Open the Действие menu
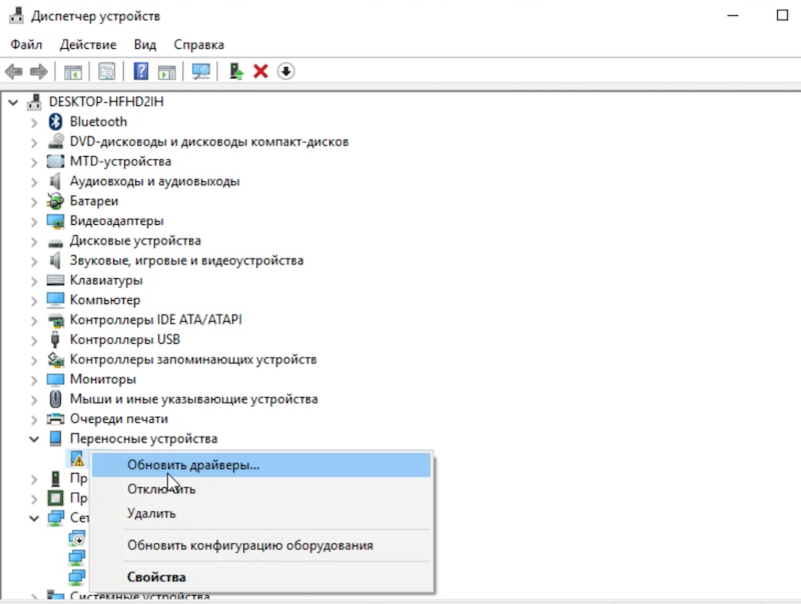Viewport: 801px width, 604px height. 88,44
